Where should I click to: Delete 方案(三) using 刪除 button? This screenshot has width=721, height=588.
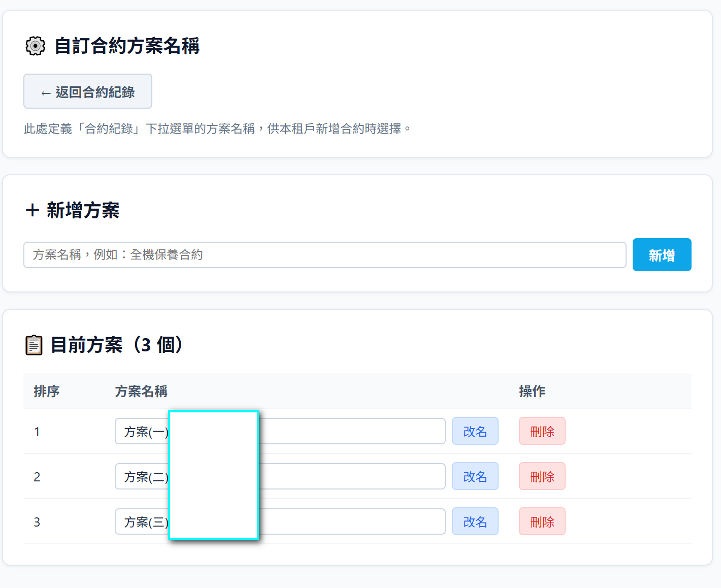click(542, 521)
